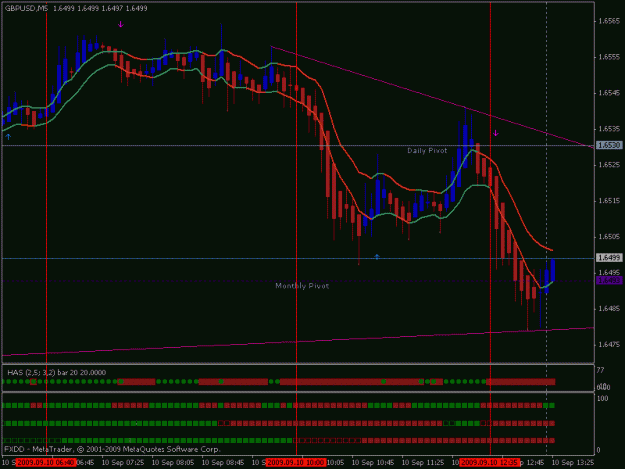Click the 10 Sep 07:25 time label
This screenshot has height=469, width=625.
click(x=123, y=463)
